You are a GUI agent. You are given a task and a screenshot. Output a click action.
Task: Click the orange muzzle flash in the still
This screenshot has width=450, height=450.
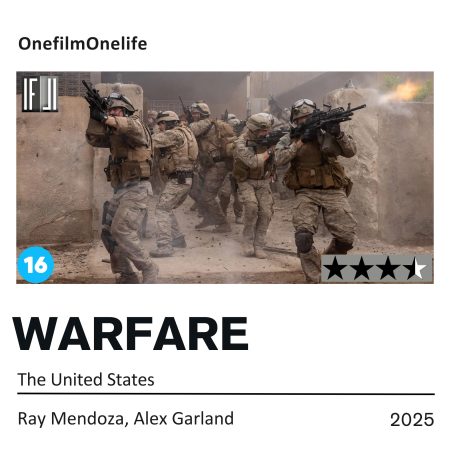click(x=403, y=91)
